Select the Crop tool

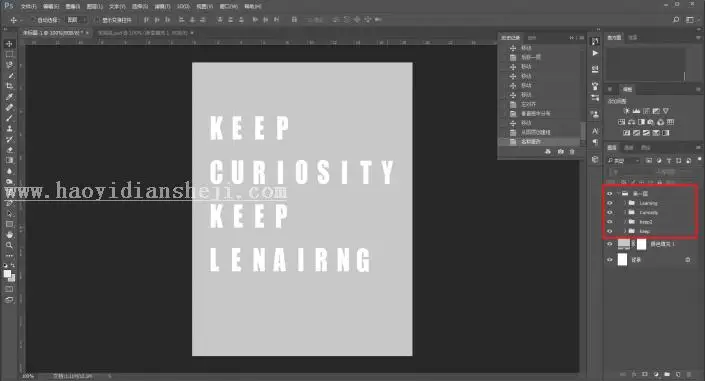[x=9, y=86]
